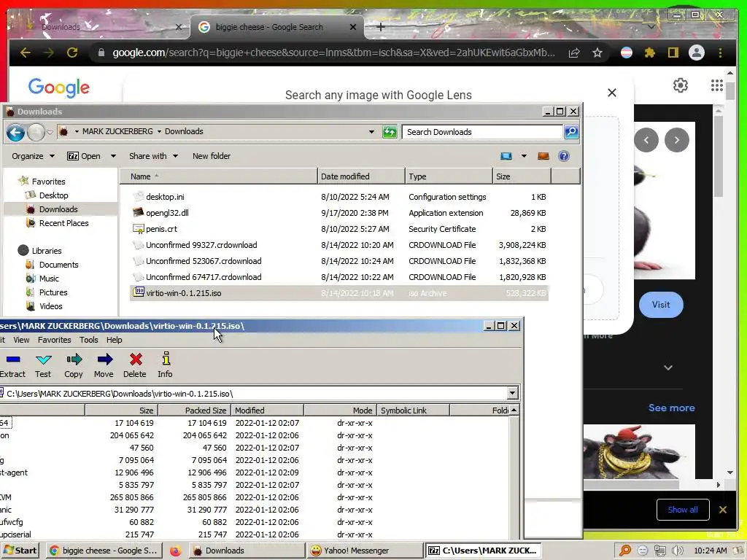Click Chrome's share page icon
Image resolution: width=747 pixels, height=560 pixels.
click(x=574, y=52)
